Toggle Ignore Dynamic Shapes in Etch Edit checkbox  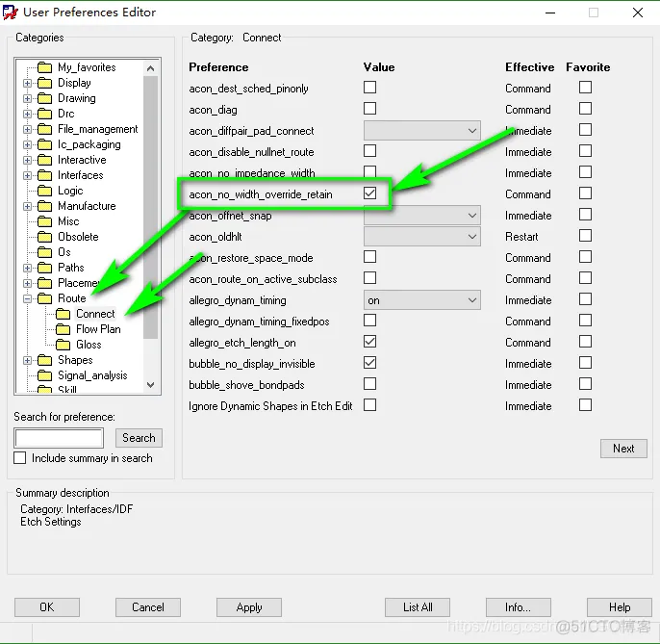pyautogui.click(x=370, y=405)
